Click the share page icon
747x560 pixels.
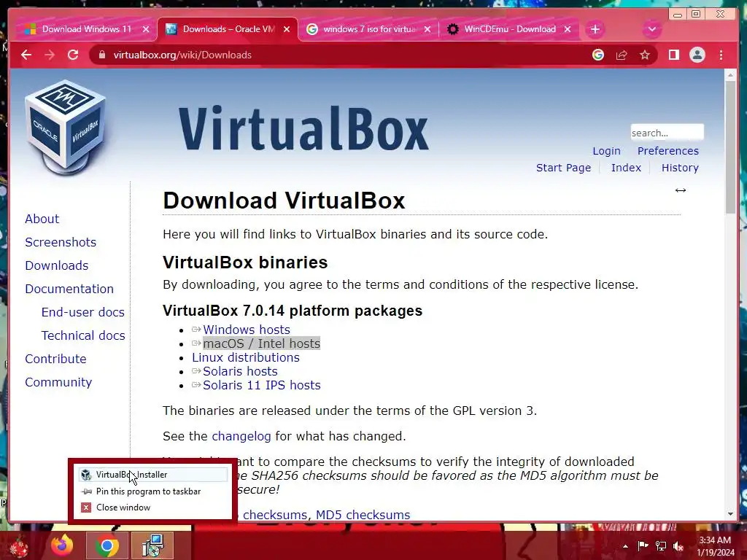click(622, 55)
